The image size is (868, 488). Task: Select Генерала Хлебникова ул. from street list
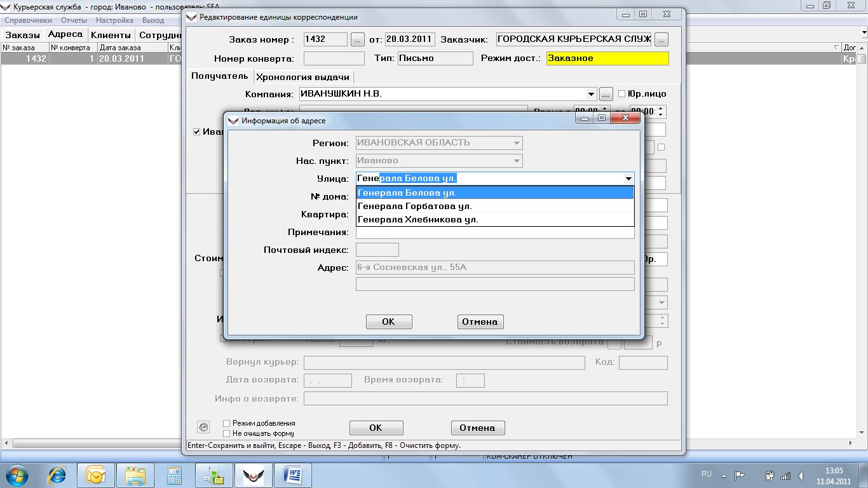tap(495, 220)
